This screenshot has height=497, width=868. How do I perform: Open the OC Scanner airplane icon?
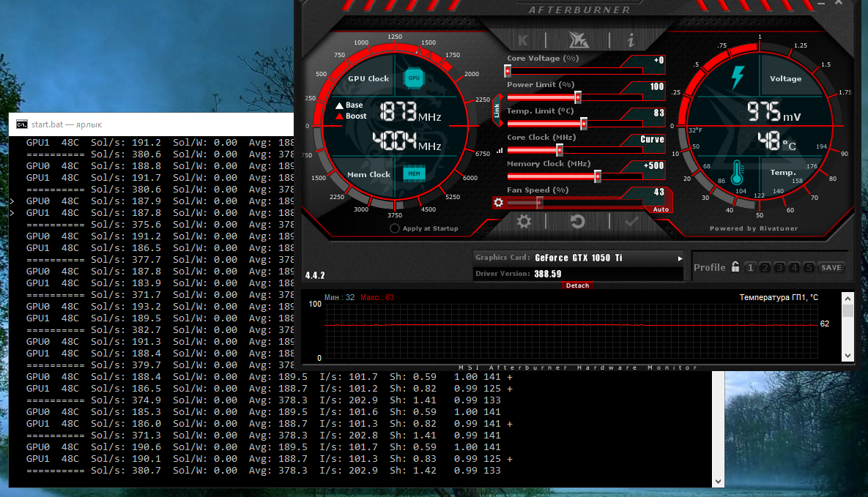577,40
